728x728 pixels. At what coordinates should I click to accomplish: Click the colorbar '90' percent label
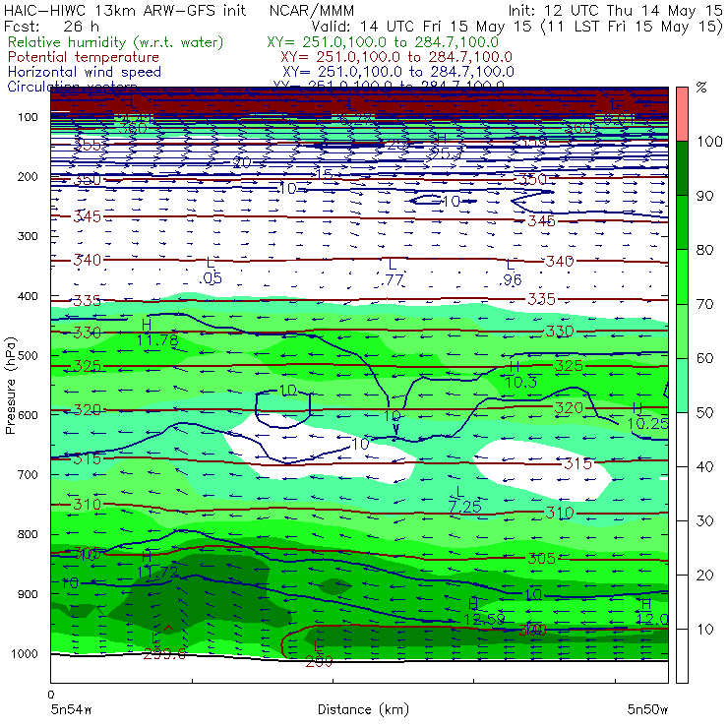tap(704, 196)
